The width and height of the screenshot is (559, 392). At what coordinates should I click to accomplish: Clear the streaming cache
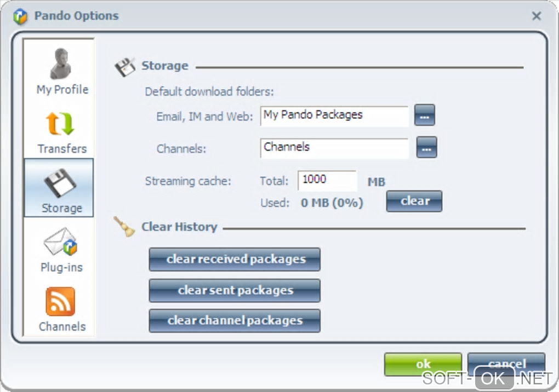[414, 201]
